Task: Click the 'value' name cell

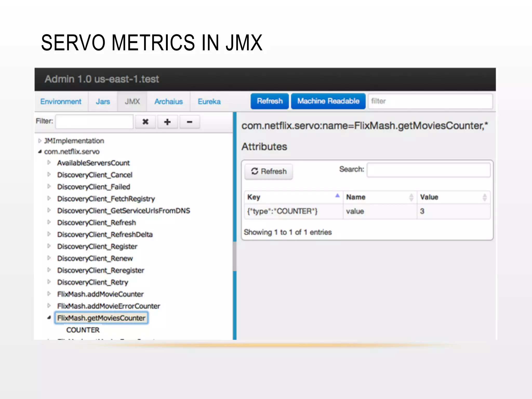Action: pyautogui.click(x=380, y=211)
